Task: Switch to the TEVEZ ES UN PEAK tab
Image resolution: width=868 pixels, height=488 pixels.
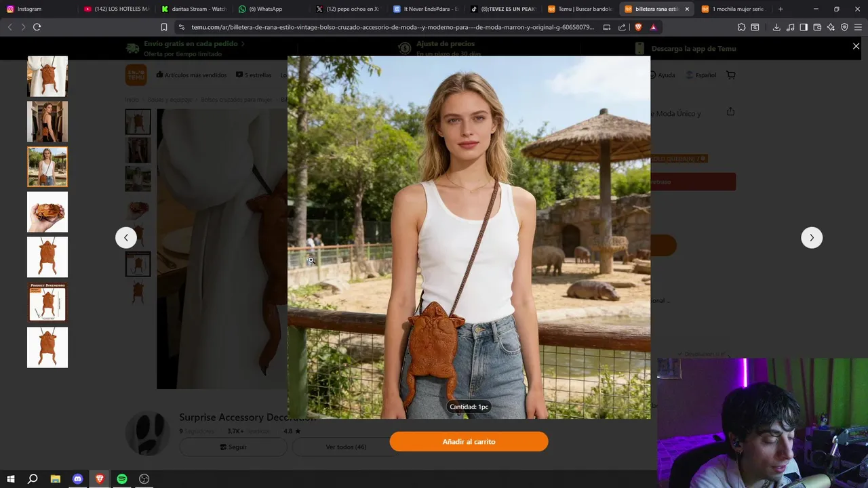Action: (503, 9)
